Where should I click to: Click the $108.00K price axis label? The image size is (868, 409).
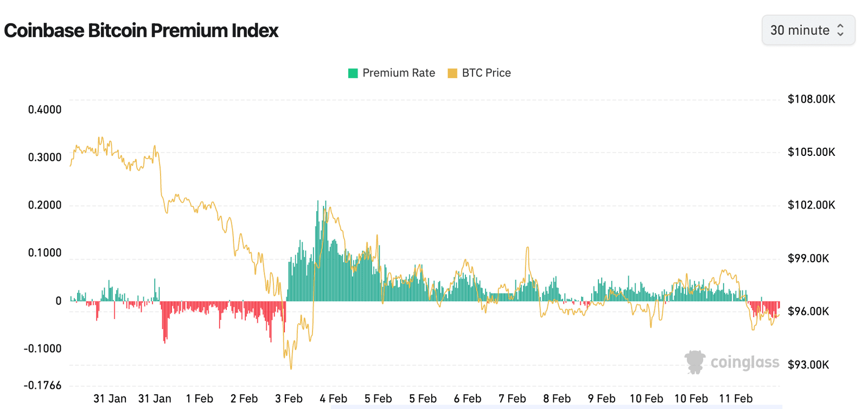point(810,99)
